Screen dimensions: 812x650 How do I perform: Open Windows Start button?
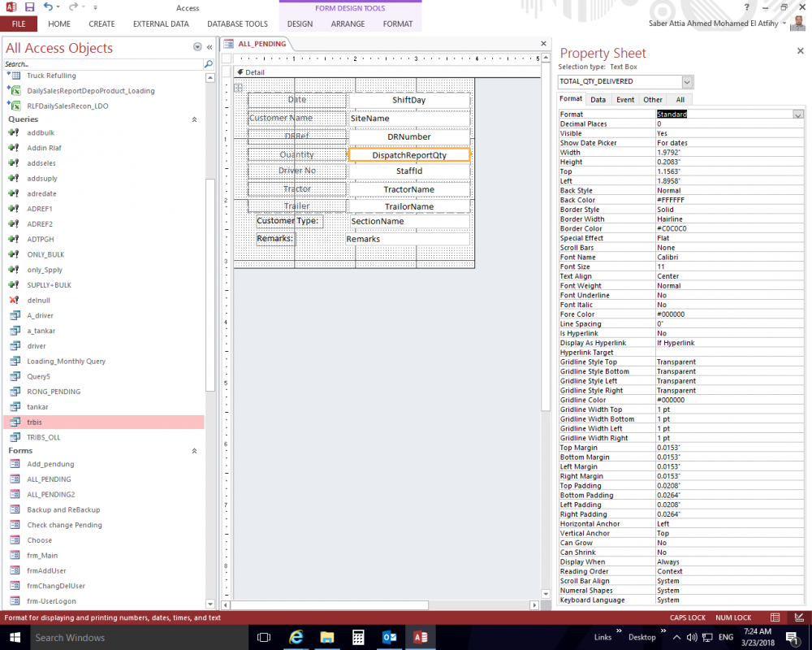[15, 638]
